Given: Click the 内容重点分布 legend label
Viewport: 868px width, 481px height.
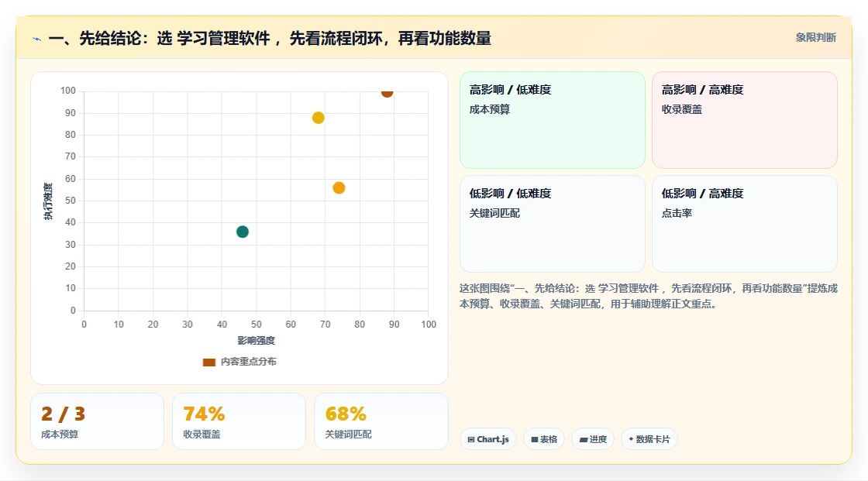Looking at the screenshot, I should click(x=248, y=362).
